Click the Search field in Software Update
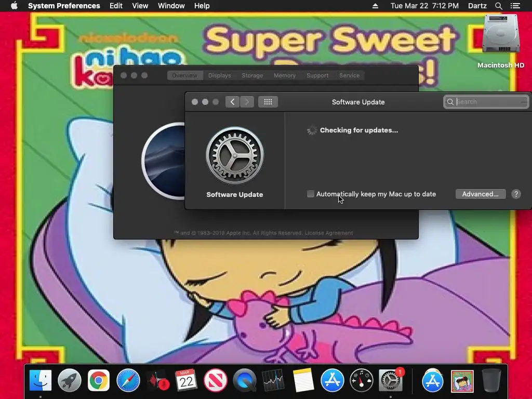532x399 pixels. [x=486, y=102]
